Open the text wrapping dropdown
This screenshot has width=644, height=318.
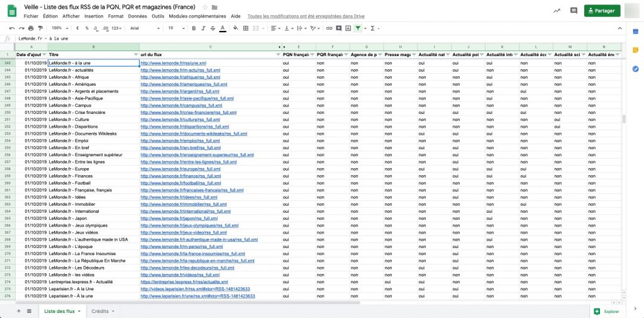point(302,28)
